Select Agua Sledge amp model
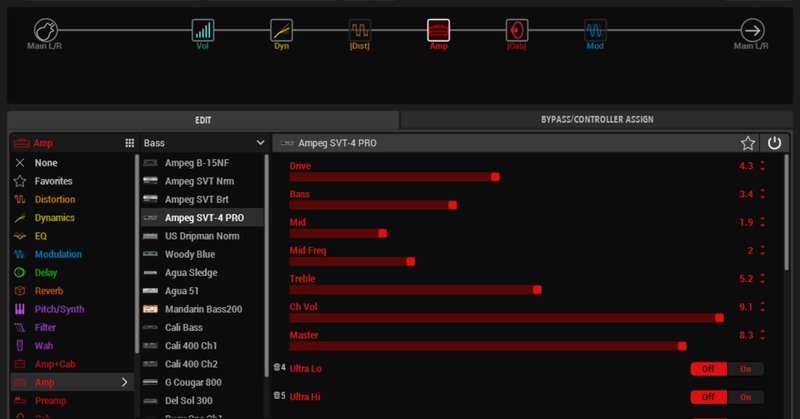The width and height of the screenshot is (800, 419). [x=203, y=273]
